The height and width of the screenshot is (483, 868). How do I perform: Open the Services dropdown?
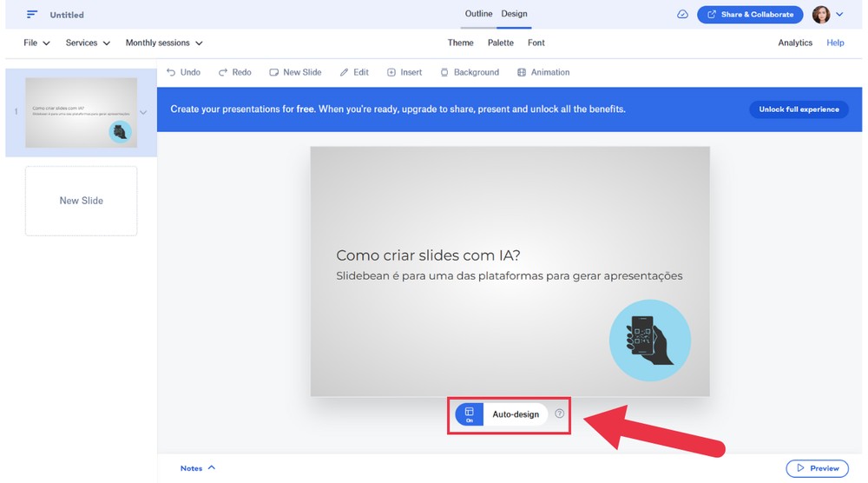88,43
